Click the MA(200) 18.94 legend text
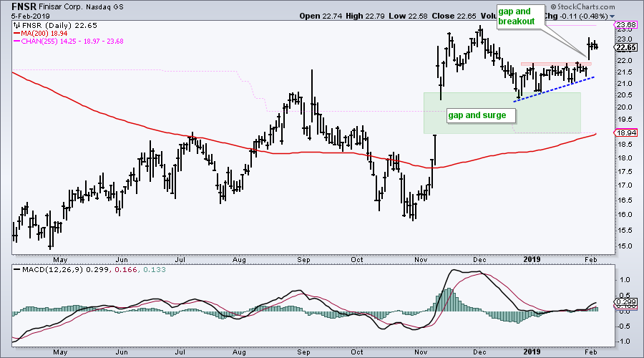 [x=44, y=33]
